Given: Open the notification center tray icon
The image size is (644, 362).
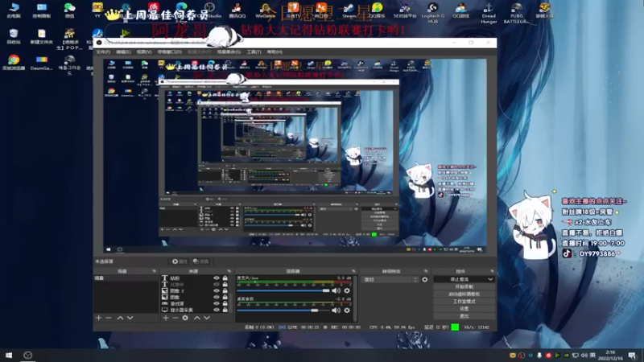Looking at the screenshot, I should 632,356.
